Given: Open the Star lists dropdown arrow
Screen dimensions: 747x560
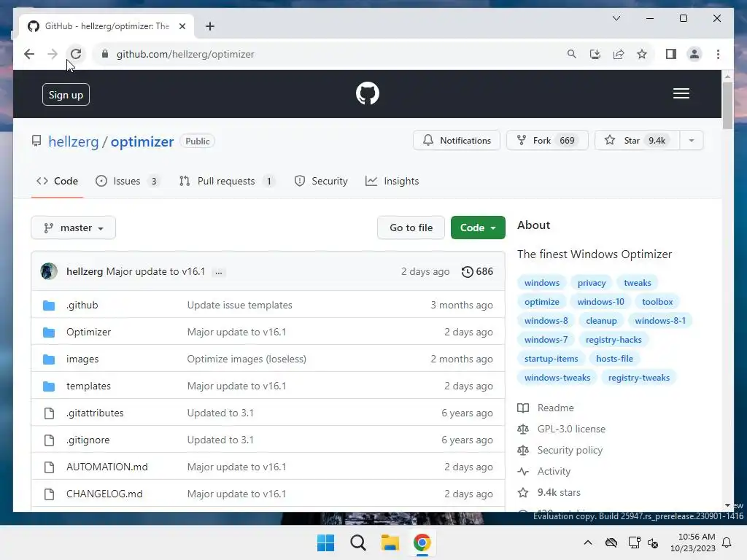Looking at the screenshot, I should click(x=692, y=141).
